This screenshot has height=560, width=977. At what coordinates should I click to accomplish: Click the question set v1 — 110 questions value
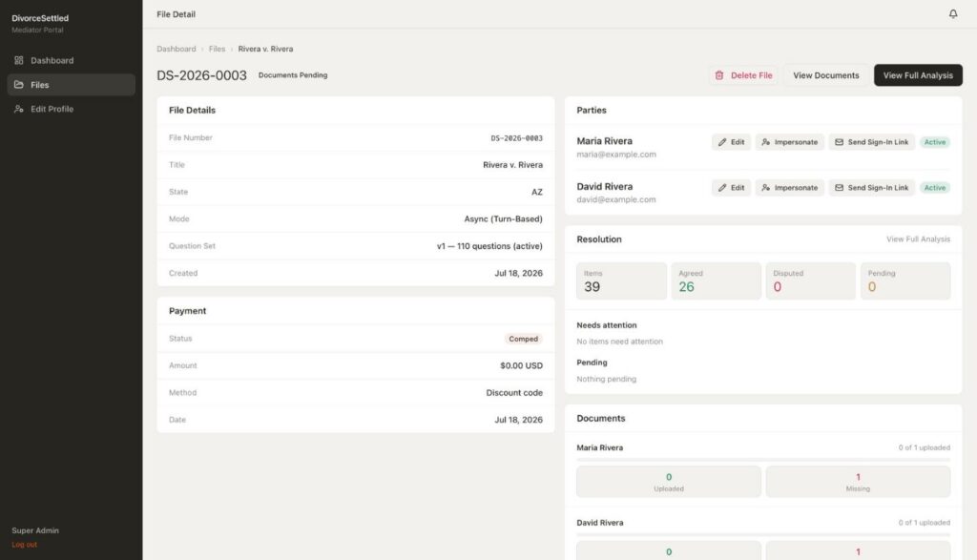click(489, 246)
